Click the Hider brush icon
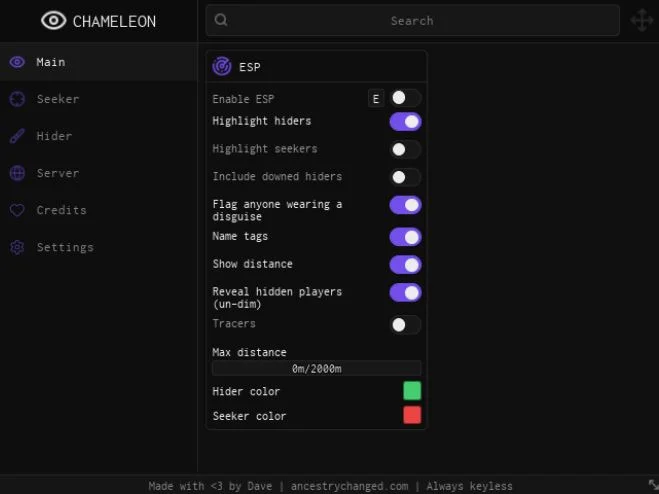659x494 pixels. [x=17, y=136]
